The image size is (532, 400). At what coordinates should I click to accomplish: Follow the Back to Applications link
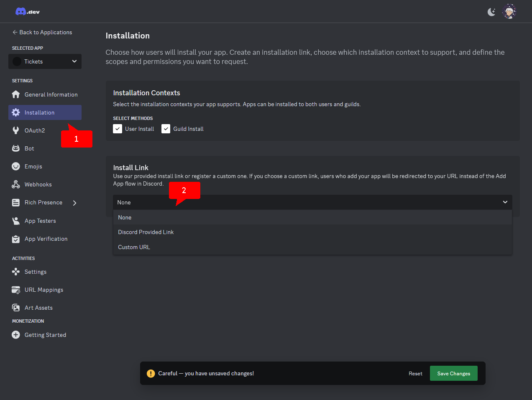click(x=42, y=32)
